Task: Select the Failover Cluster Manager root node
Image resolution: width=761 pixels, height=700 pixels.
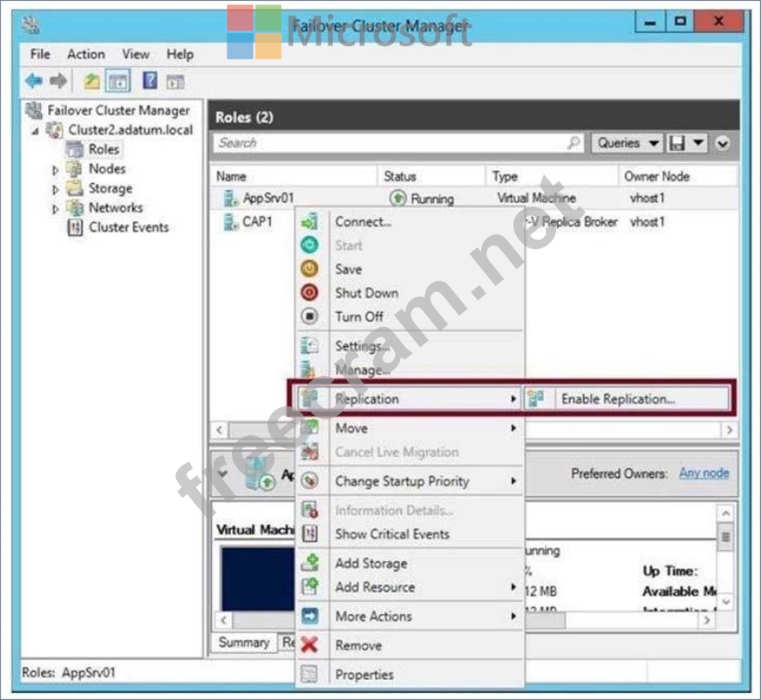Action: click(x=119, y=110)
